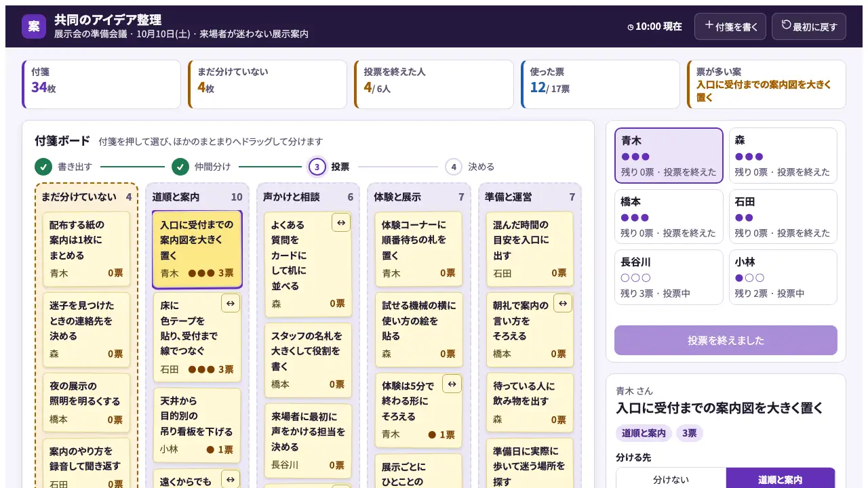Select voter 石田
The width and height of the screenshot is (868, 488).
[783, 216]
